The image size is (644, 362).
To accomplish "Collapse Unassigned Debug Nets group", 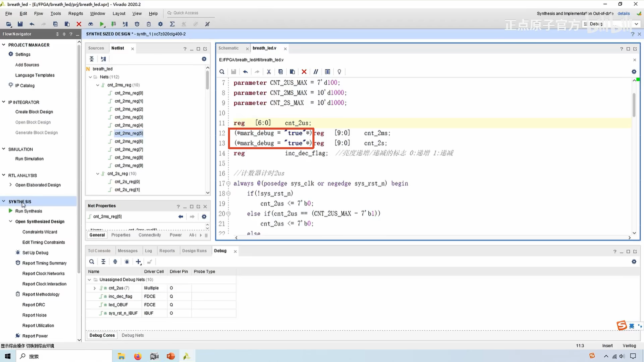I will [x=89, y=280].
